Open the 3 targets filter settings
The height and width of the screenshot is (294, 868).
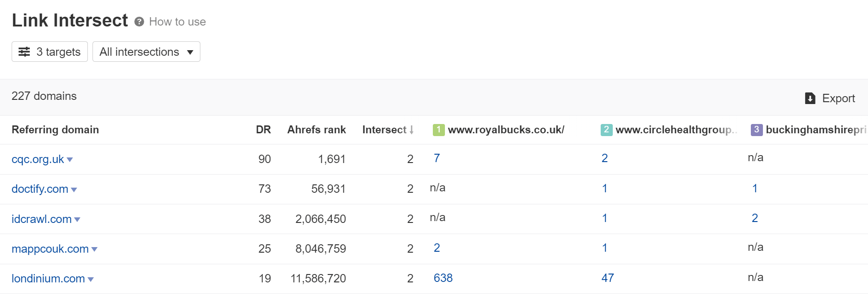click(50, 52)
